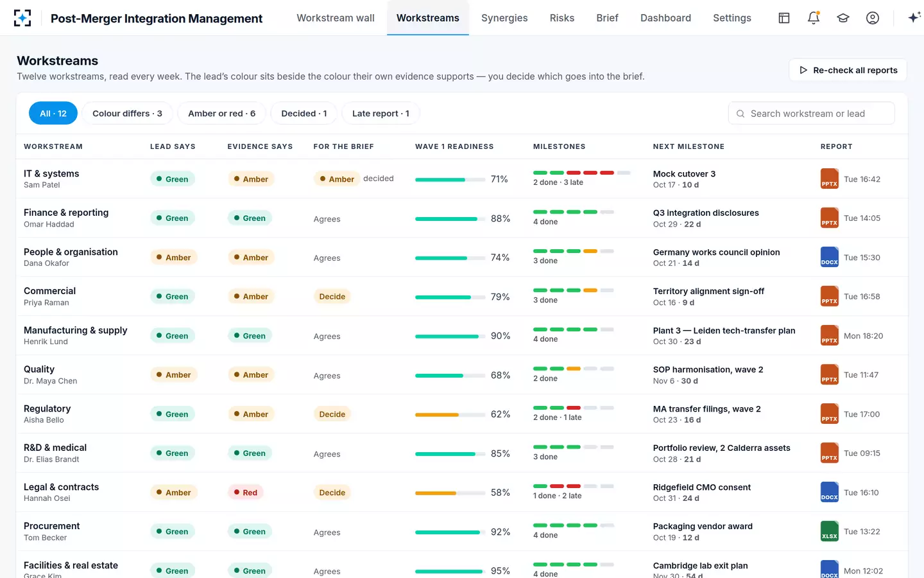Go to the Synergies tab
The width and height of the screenshot is (924, 578).
click(x=504, y=18)
